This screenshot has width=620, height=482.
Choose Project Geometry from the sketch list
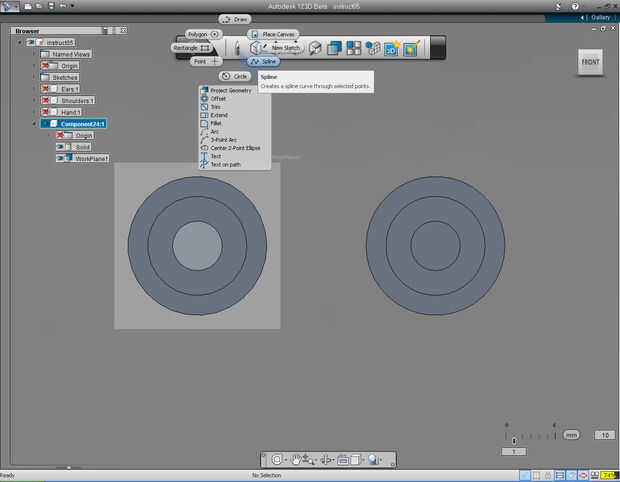click(x=231, y=90)
